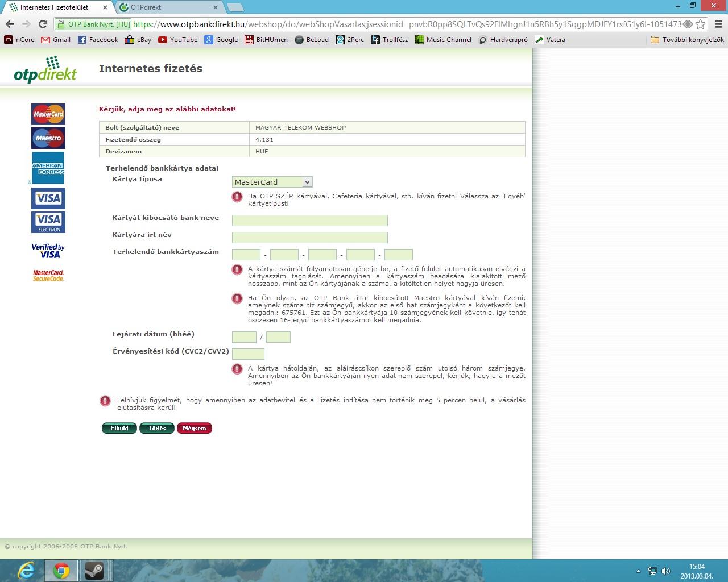The height and width of the screenshot is (582, 728).
Task: Click the Verified by VISA logo
Action: [48, 251]
